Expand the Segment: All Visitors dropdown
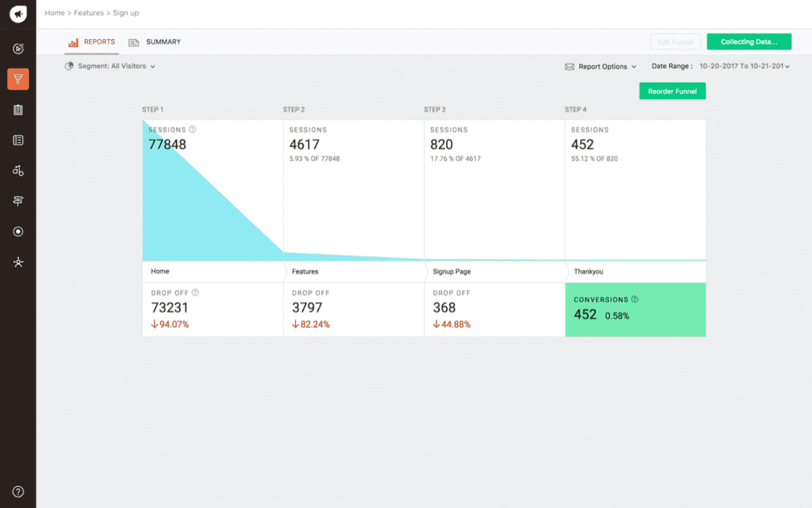The image size is (812, 508). tap(111, 66)
